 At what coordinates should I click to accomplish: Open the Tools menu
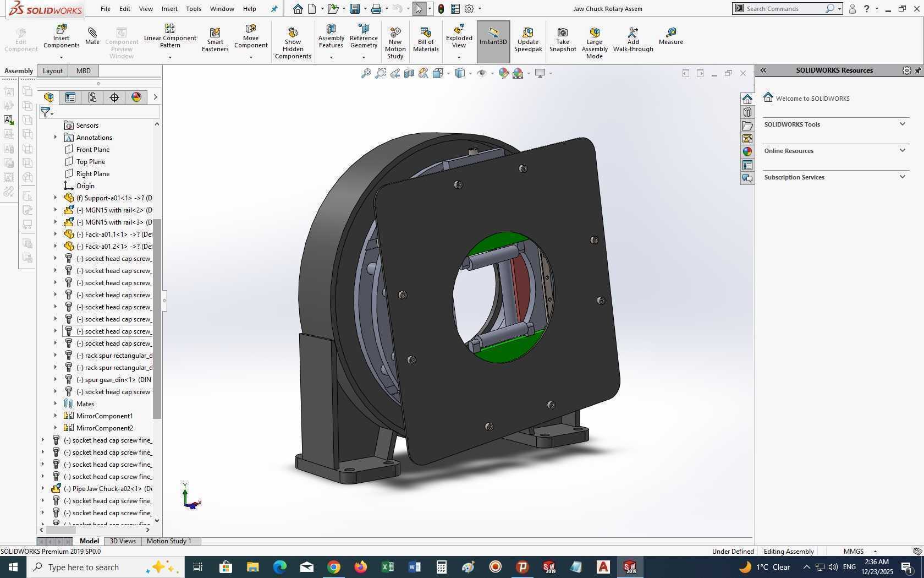[194, 9]
